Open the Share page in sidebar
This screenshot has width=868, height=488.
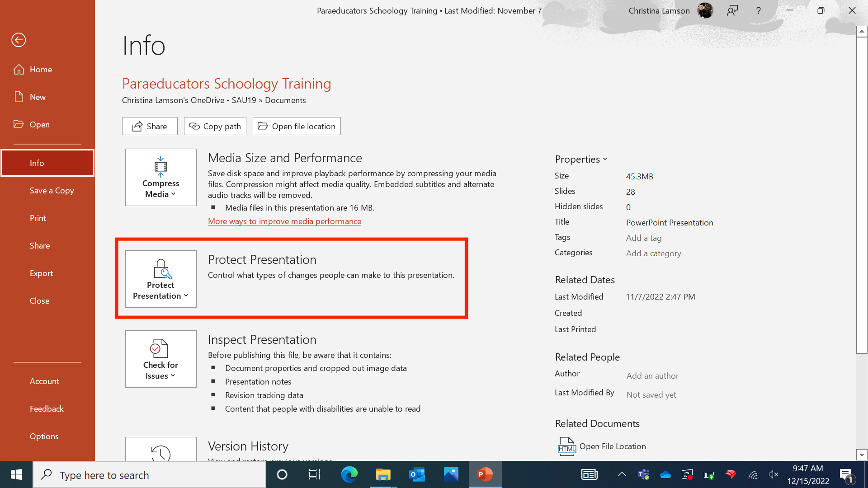pos(47,246)
